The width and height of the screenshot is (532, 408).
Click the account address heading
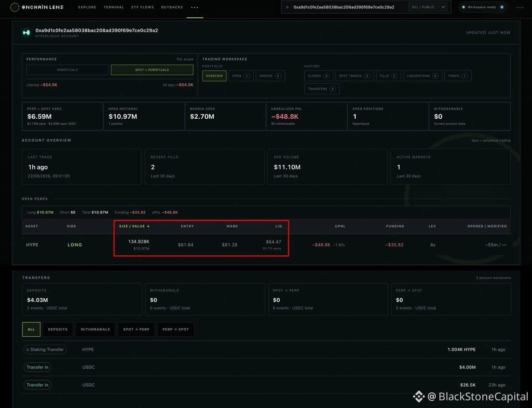97,31
